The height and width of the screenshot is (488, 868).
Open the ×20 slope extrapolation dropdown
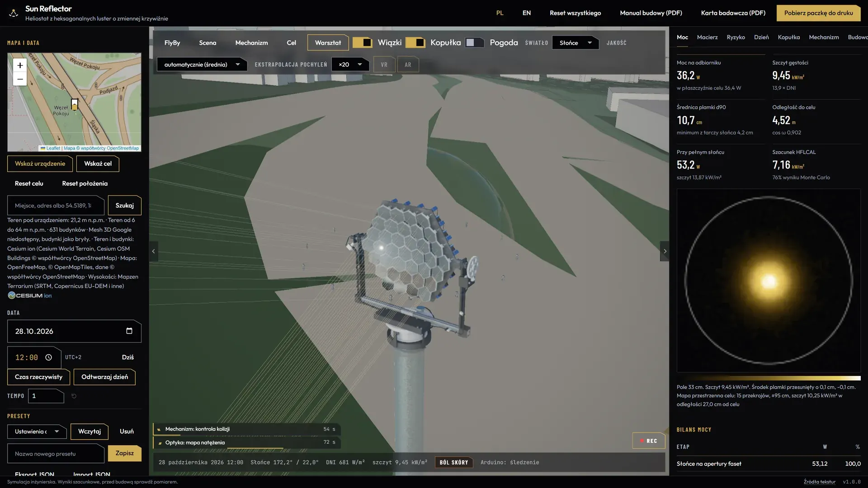point(350,64)
